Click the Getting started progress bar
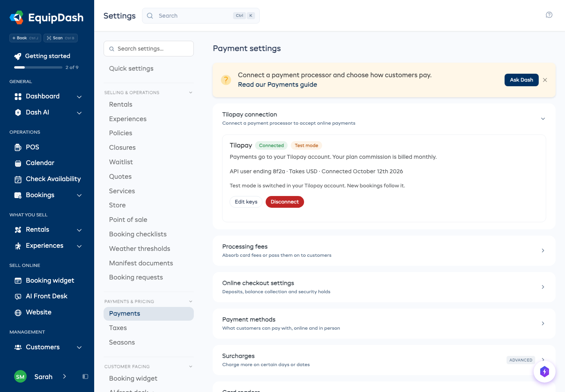Image resolution: width=565 pixels, height=392 pixels. 38,67
